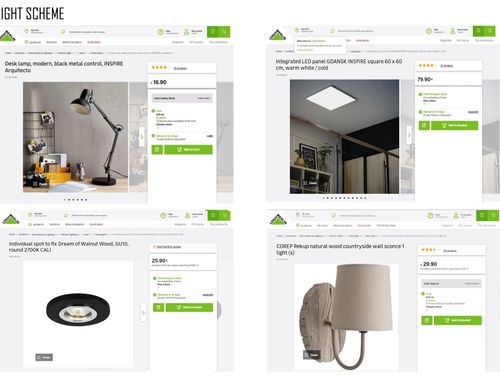This screenshot has height=383, width=500.
Task: Click the search magnifier icon on LED panel page
Action: pyautogui.click(x=332, y=31)
